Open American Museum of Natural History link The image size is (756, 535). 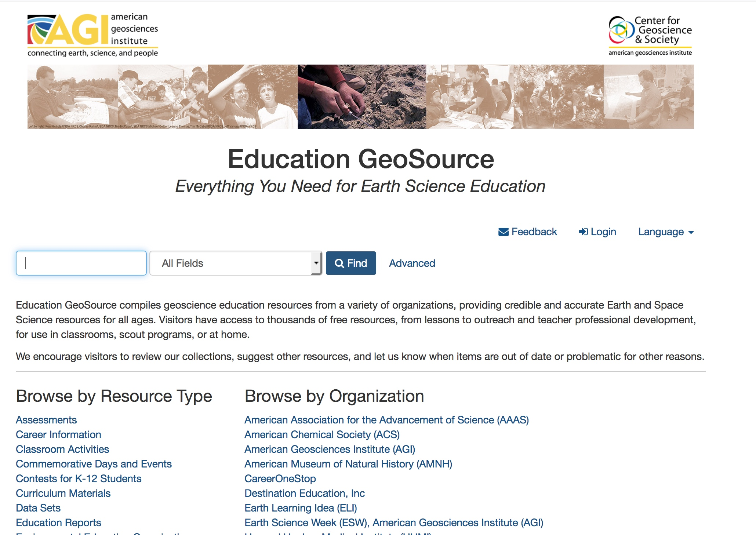[348, 464]
